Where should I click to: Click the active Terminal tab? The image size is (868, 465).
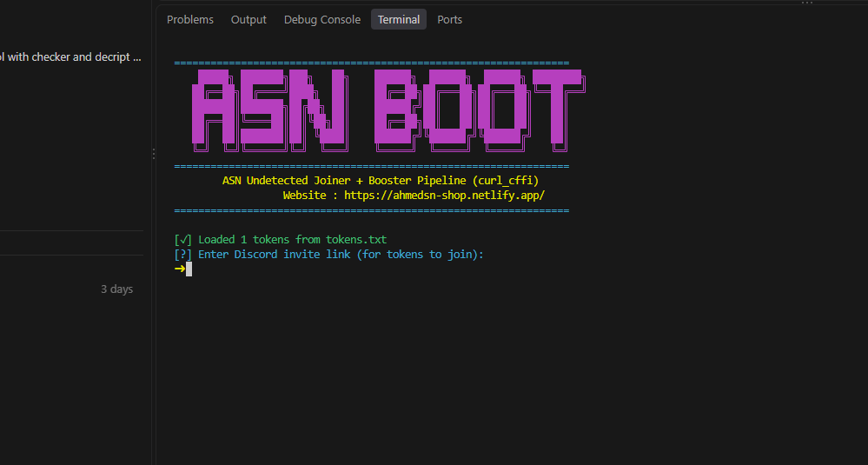click(399, 19)
